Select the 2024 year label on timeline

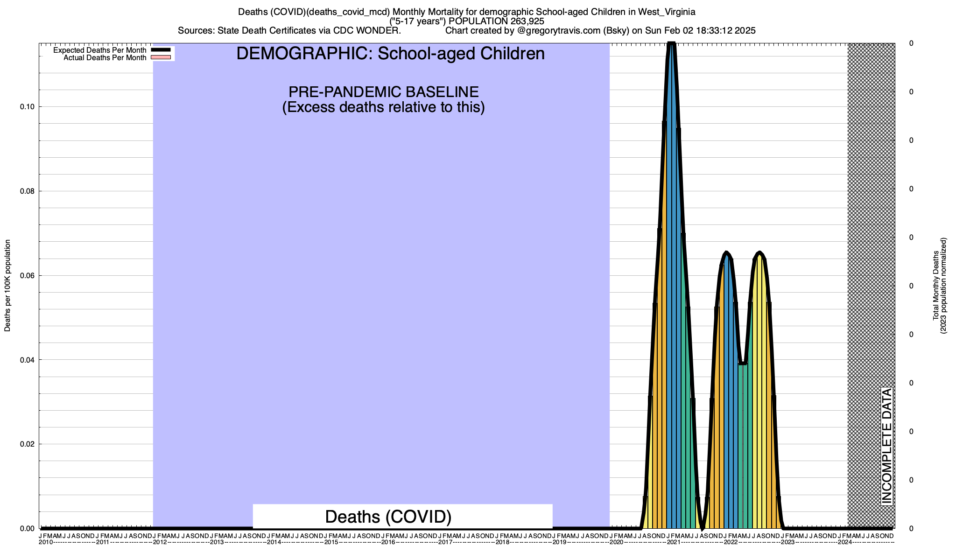(844, 542)
